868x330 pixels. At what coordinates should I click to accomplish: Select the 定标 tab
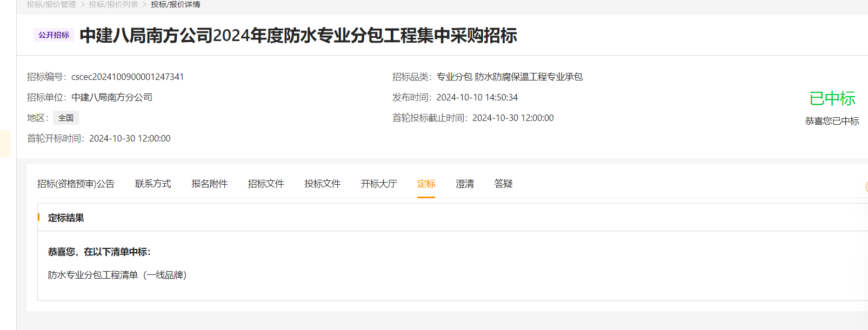pos(426,184)
